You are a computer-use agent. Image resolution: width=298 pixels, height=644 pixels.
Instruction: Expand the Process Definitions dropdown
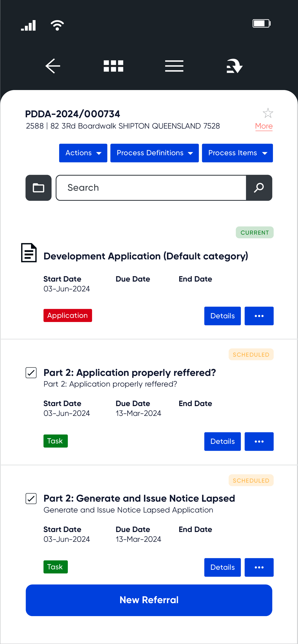(154, 153)
